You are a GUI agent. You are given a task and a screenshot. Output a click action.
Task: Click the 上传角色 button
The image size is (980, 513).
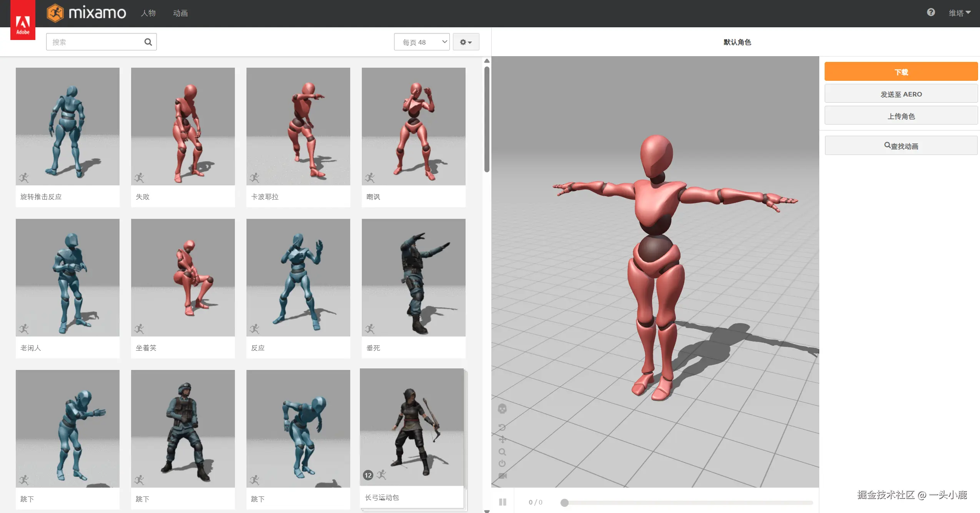pyautogui.click(x=901, y=116)
